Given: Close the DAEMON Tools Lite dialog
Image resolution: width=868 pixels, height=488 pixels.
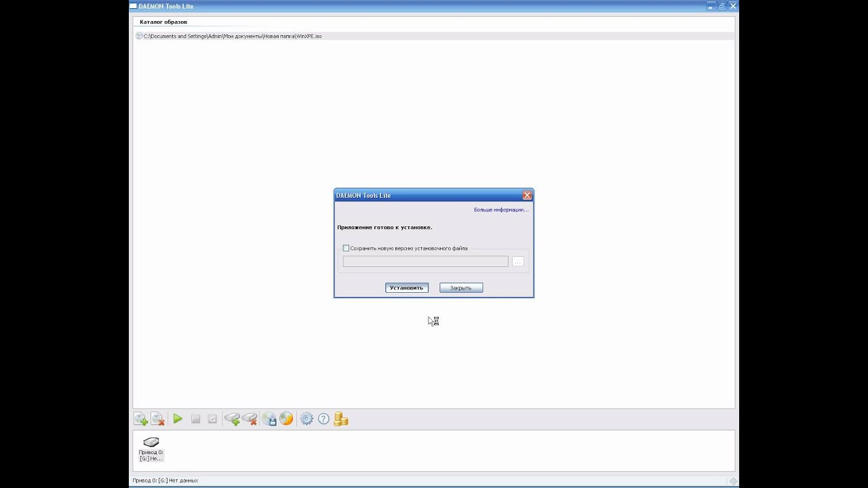Looking at the screenshot, I should pyautogui.click(x=527, y=195).
